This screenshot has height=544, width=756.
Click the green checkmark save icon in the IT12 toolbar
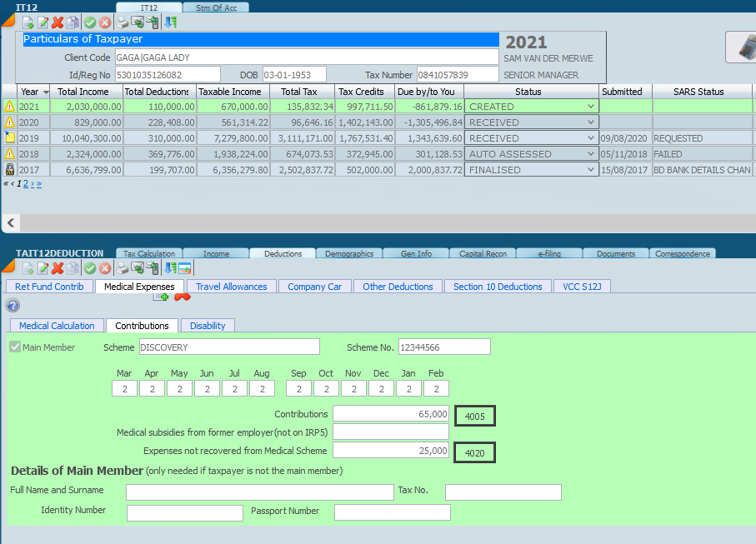coord(89,22)
